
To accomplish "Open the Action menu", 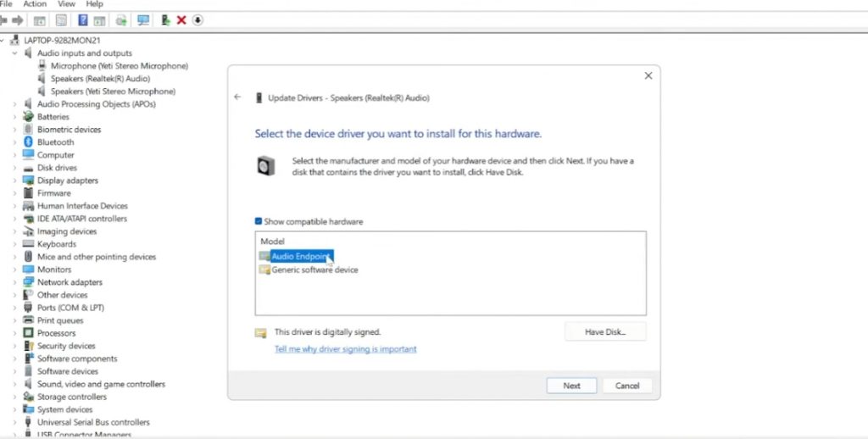I will [35, 4].
